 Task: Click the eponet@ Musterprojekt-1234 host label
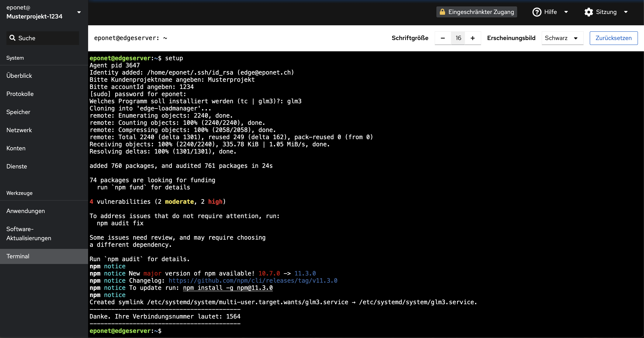pos(34,12)
